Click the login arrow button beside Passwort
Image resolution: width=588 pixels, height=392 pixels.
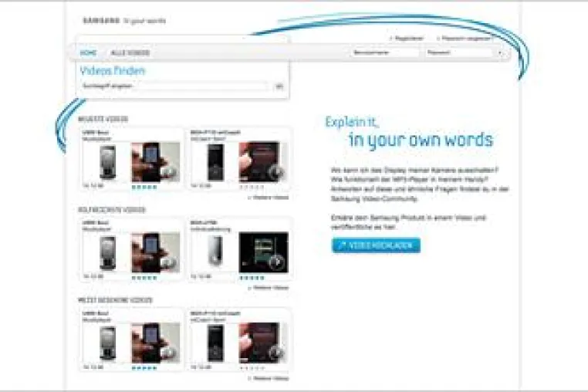tap(500, 53)
